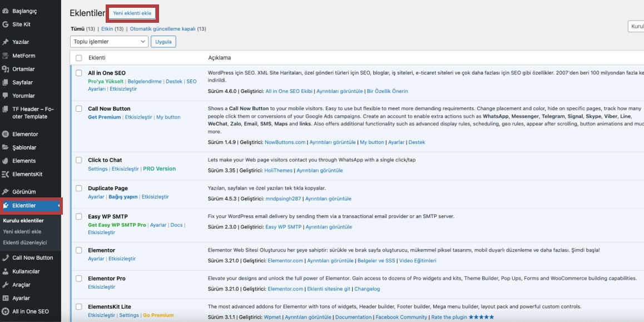Screen dimensions: 644x322
Task: Select Yeni eklenti ekle in sidebar submenu
Action: [x=22, y=232]
